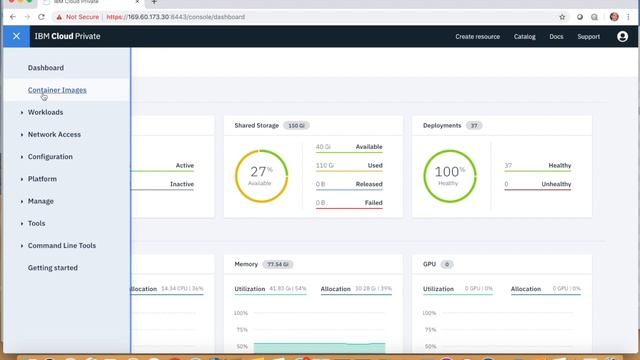640x360 pixels.
Task: Select the Available storage row
Action: tap(349, 147)
